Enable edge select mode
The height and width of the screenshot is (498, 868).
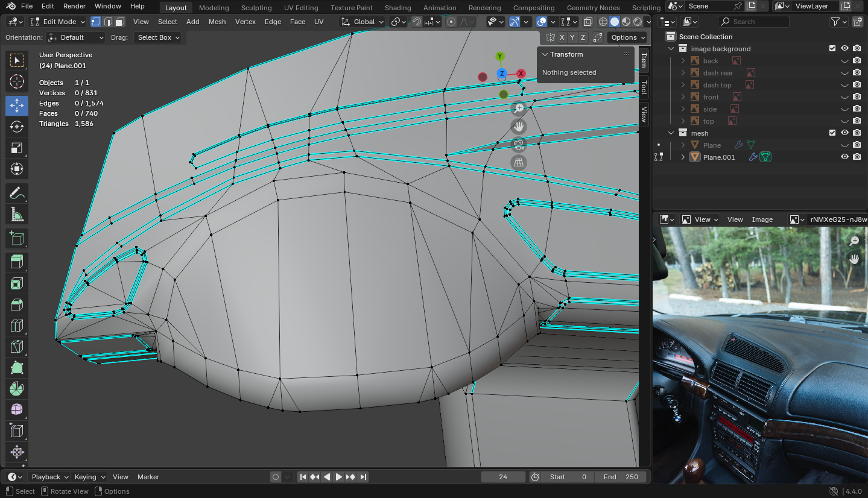(x=108, y=22)
